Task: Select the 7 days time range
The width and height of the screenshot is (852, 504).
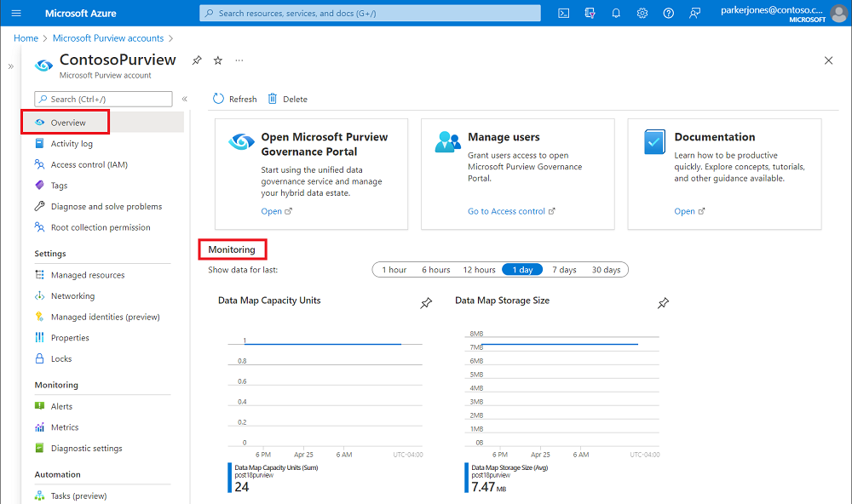Action: point(564,269)
